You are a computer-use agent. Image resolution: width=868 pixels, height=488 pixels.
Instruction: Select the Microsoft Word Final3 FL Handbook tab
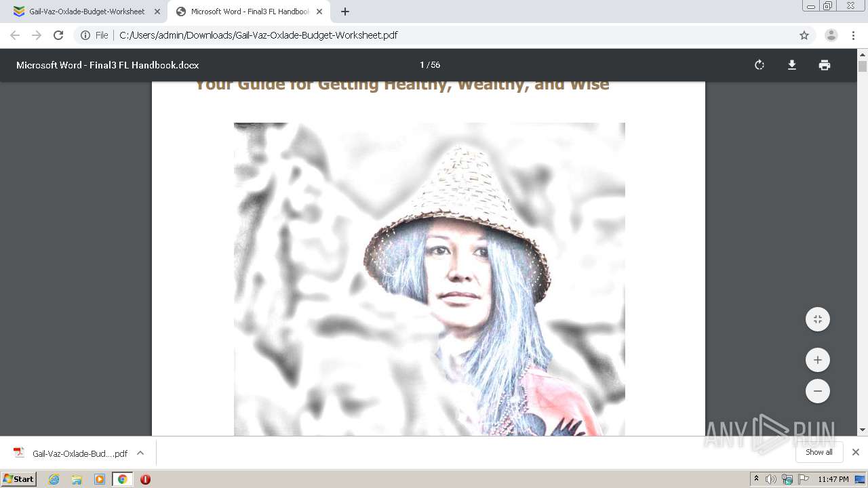[x=249, y=12]
